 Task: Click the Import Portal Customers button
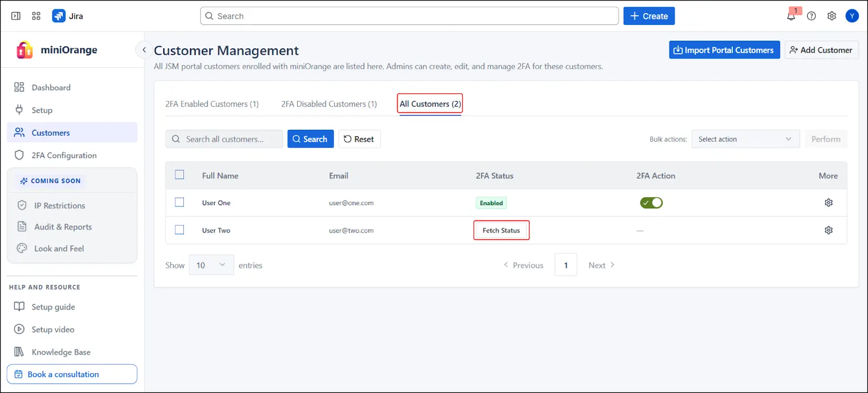pyautogui.click(x=724, y=50)
